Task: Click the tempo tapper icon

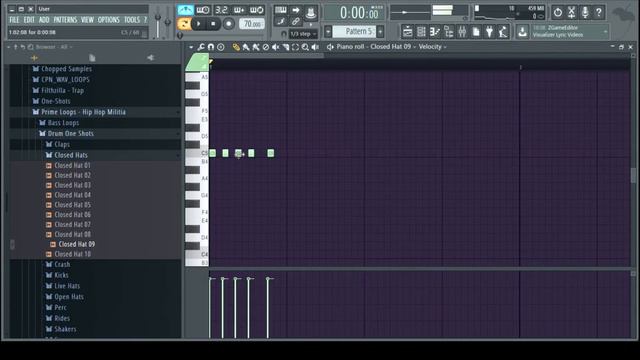Action: (503, 31)
